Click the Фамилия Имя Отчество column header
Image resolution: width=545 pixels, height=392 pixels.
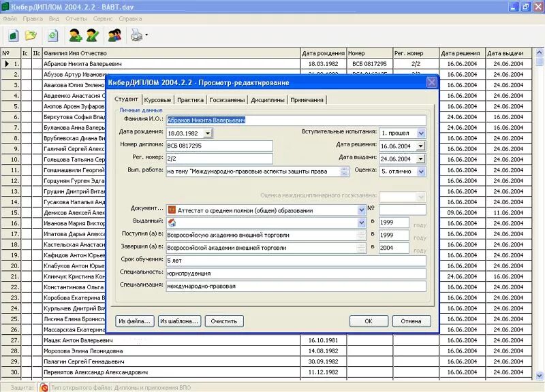(x=171, y=53)
